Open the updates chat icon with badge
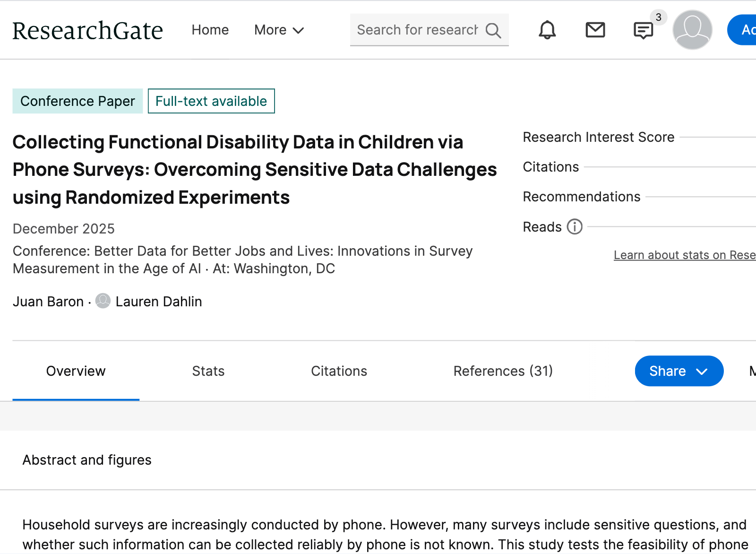756x554 pixels. [x=643, y=31]
